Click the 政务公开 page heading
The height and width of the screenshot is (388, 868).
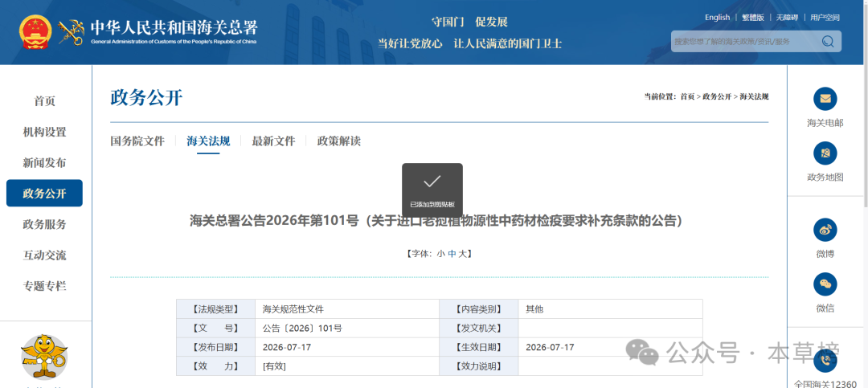point(146,97)
